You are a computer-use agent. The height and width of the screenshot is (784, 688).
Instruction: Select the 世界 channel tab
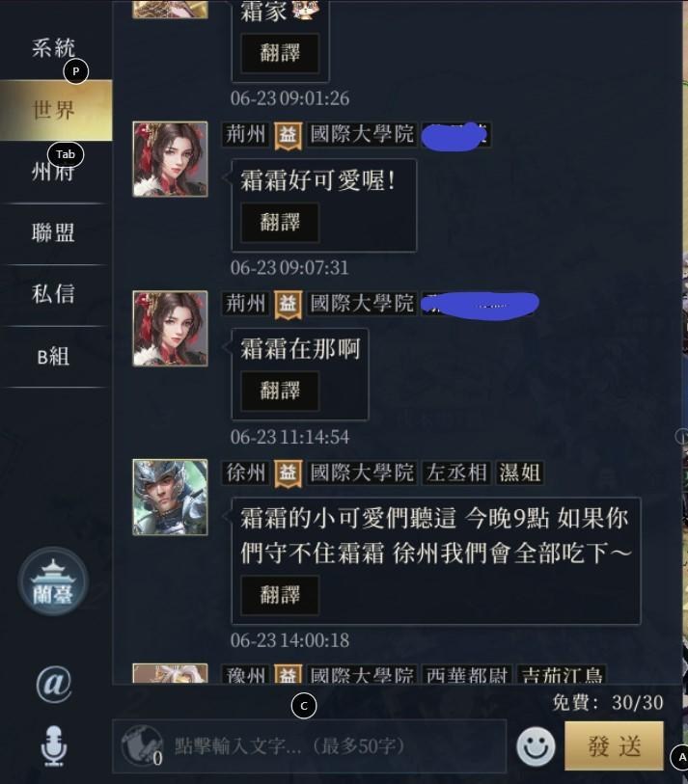[x=54, y=110]
